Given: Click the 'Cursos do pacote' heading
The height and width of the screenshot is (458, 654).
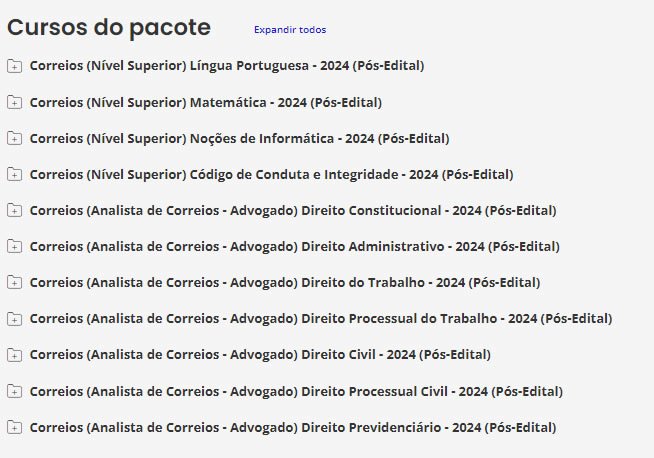Looking at the screenshot, I should point(109,28).
